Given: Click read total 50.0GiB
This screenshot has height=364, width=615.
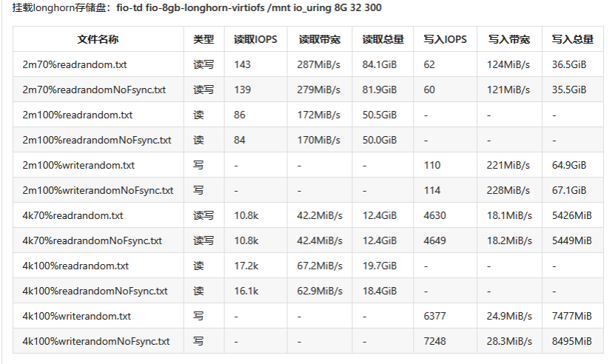Looking at the screenshot, I should coord(379,140).
